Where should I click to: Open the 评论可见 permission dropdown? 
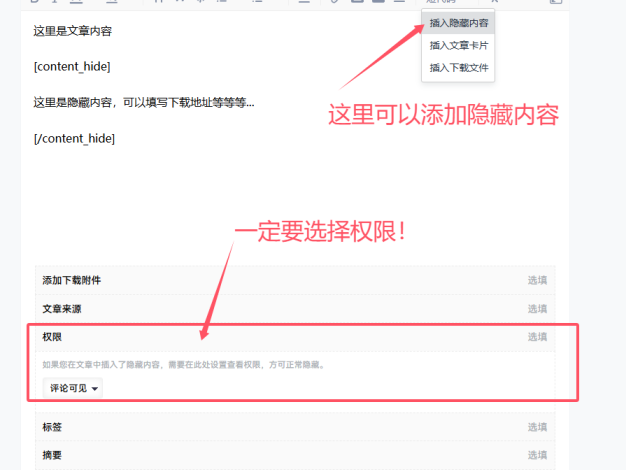73,388
